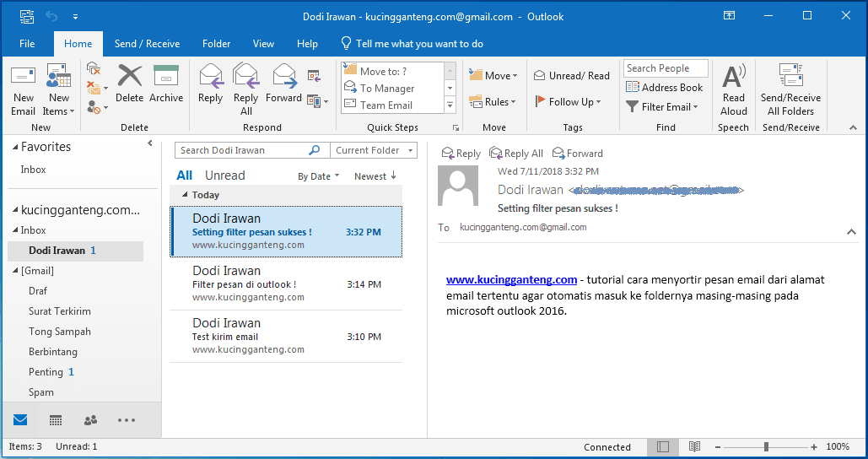
Task: Click Send/Receive All Folders
Action: pos(790,89)
